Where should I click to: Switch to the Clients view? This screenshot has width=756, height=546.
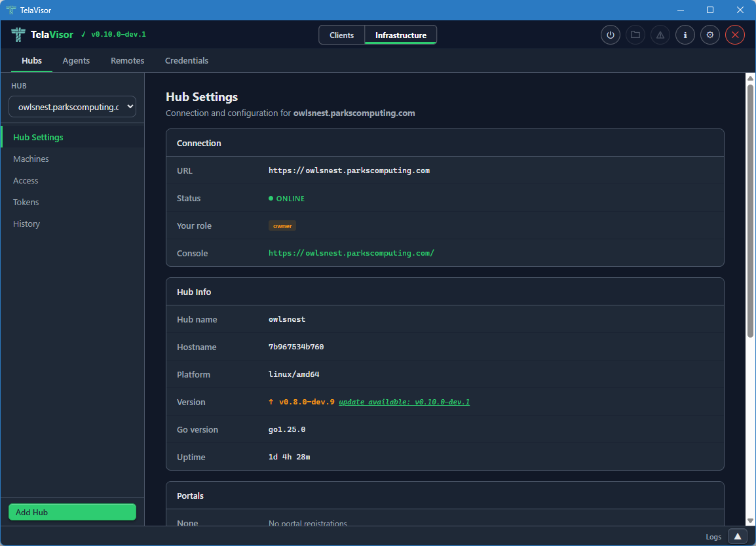342,35
